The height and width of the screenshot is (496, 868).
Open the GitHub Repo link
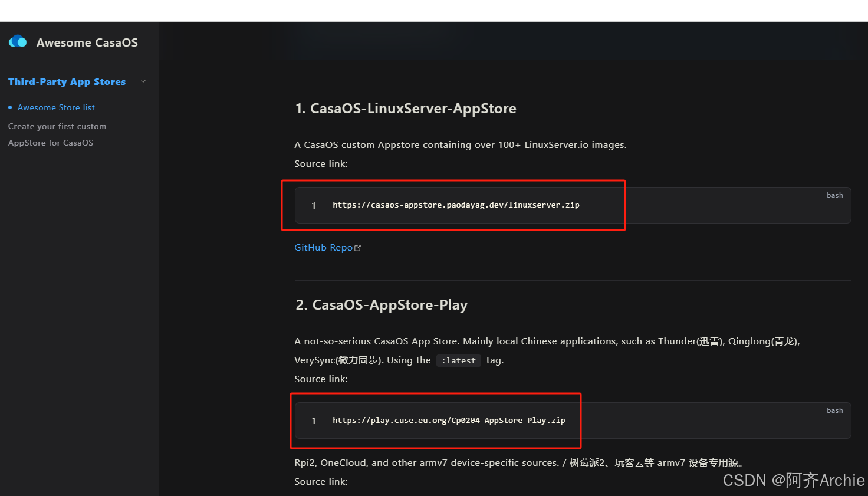pos(324,248)
